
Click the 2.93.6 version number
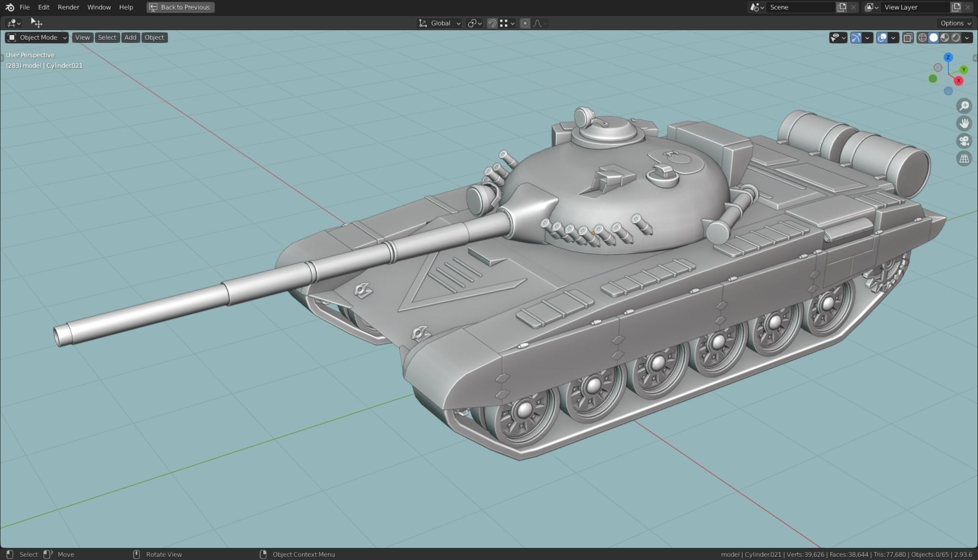point(963,555)
